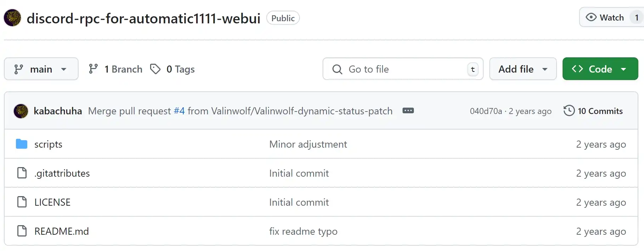Open the README.md file

pos(62,232)
